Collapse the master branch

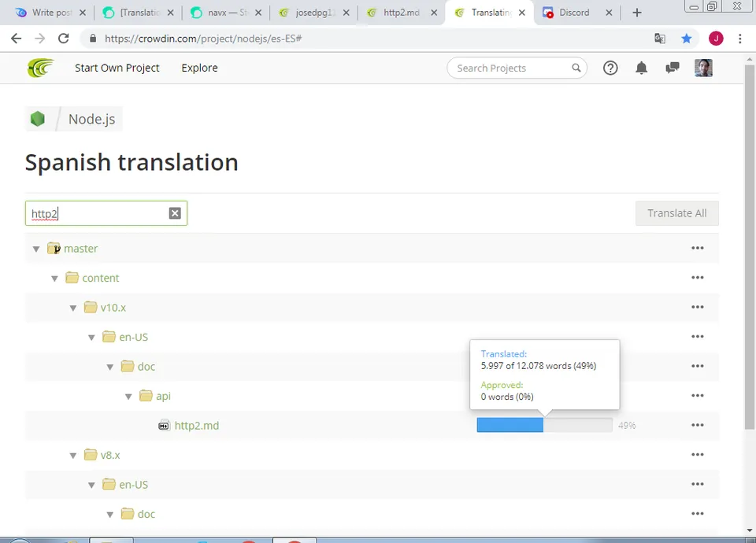(x=36, y=249)
